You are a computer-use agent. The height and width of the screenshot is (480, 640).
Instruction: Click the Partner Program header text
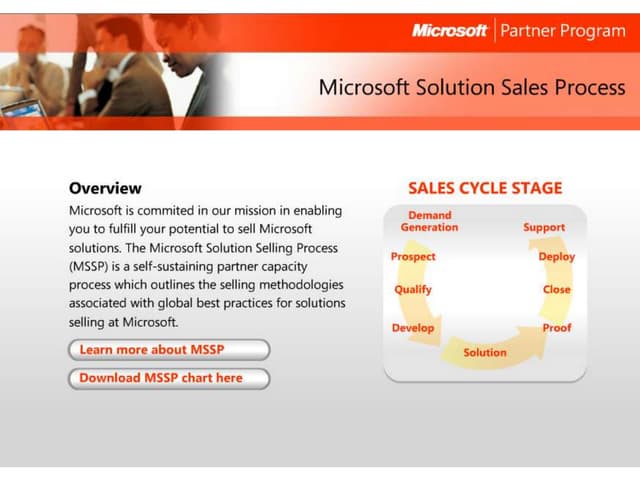pos(562,31)
